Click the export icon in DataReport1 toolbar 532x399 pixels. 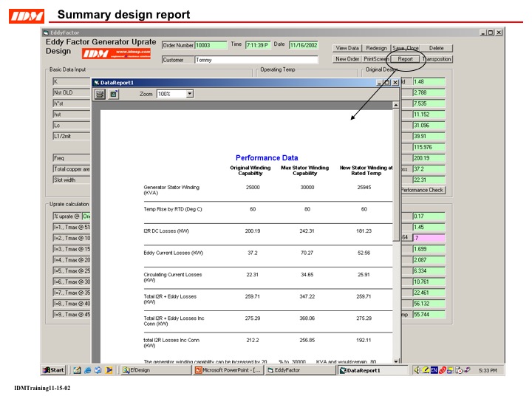pos(114,95)
